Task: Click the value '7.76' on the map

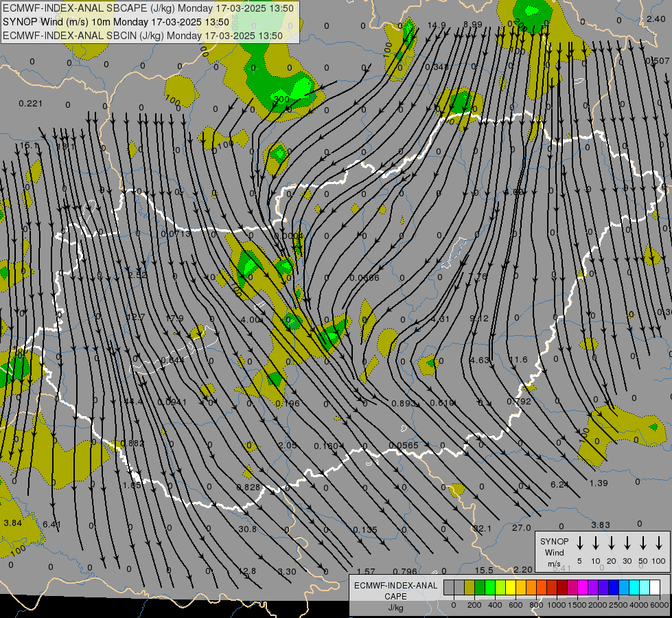Action: click(x=478, y=276)
